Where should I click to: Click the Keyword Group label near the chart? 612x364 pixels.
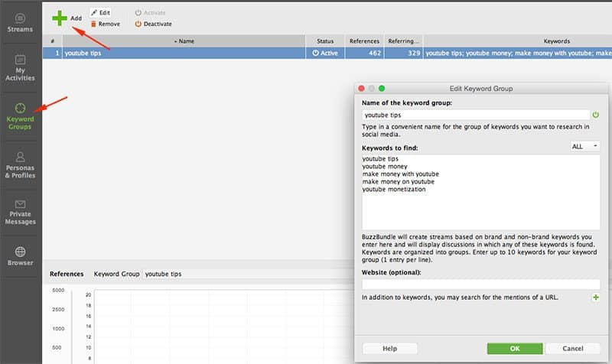point(116,274)
